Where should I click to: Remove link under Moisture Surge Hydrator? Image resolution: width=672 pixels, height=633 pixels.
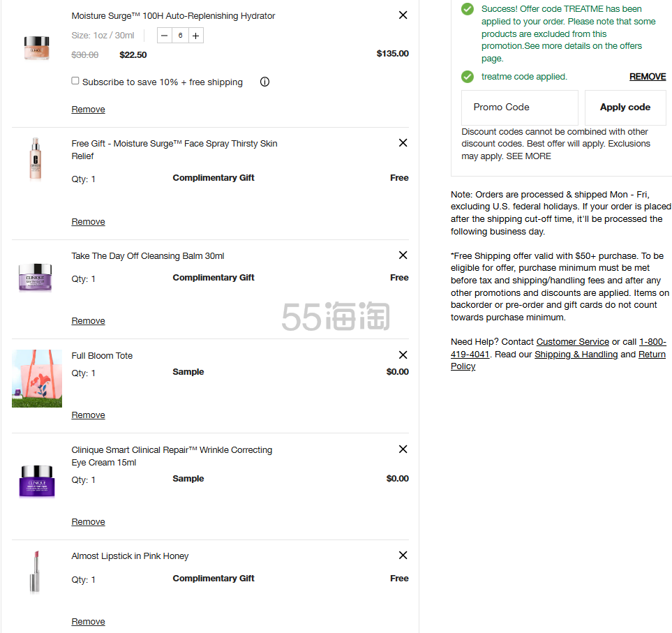pyautogui.click(x=89, y=110)
